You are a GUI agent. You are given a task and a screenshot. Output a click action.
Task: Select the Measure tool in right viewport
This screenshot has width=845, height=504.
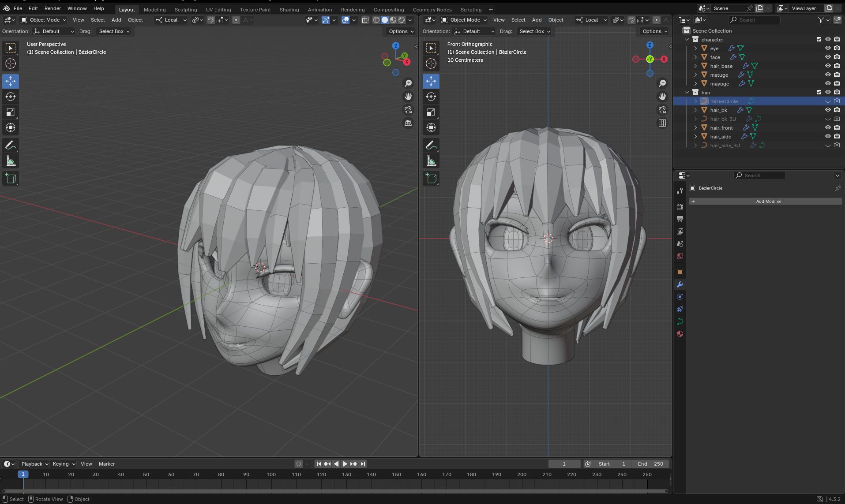click(x=431, y=161)
